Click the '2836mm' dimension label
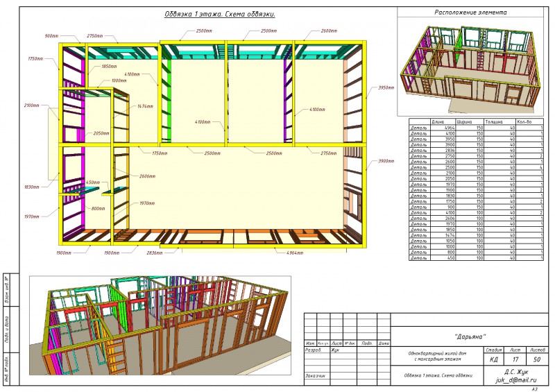Image resolution: width=555 pixels, height=392 pixels. click(154, 253)
